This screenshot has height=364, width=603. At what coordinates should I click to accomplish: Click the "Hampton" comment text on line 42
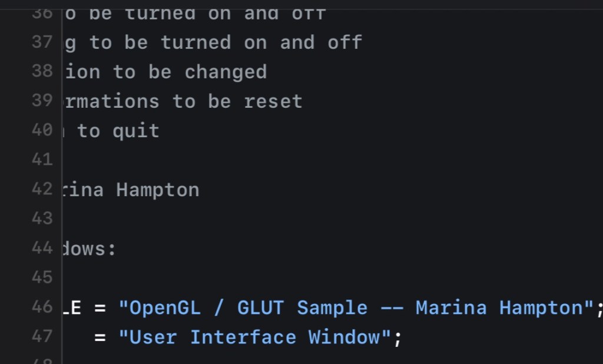point(158,190)
